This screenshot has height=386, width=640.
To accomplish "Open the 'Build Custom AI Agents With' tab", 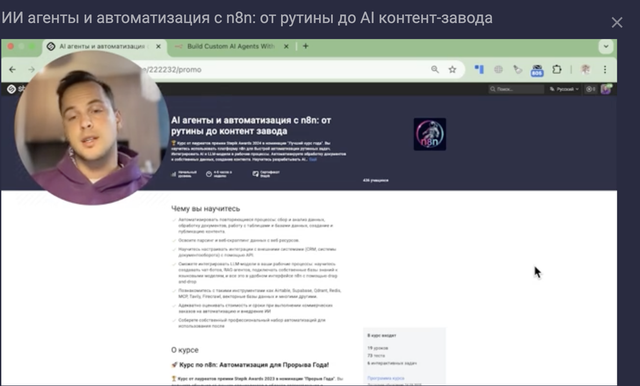I will [231, 47].
